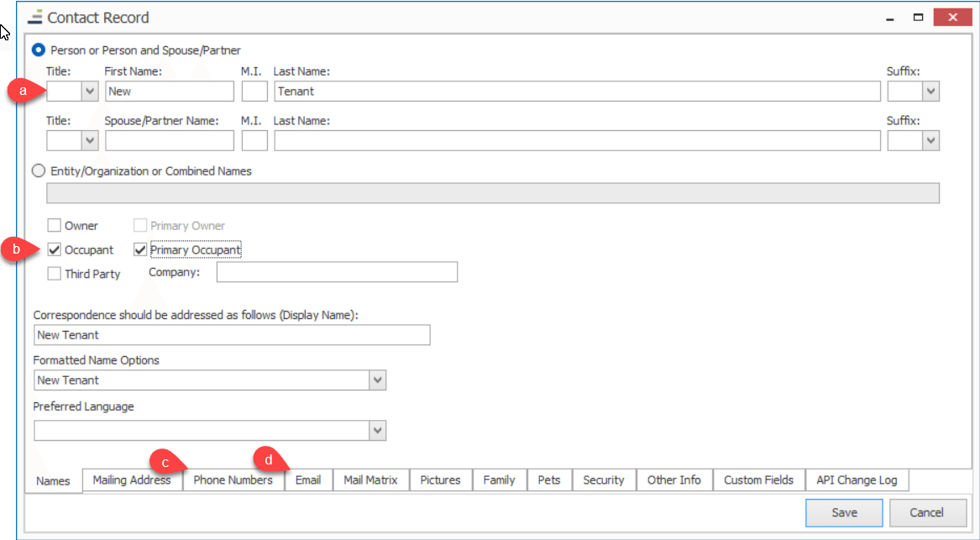Click the Spouse/Partner Name field

pos(170,140)
